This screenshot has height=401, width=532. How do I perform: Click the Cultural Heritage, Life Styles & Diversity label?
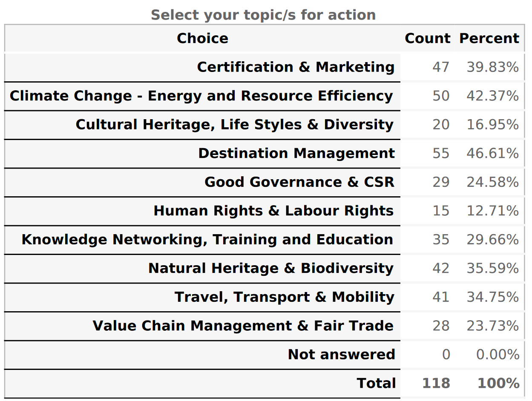(x=235, y=125)
